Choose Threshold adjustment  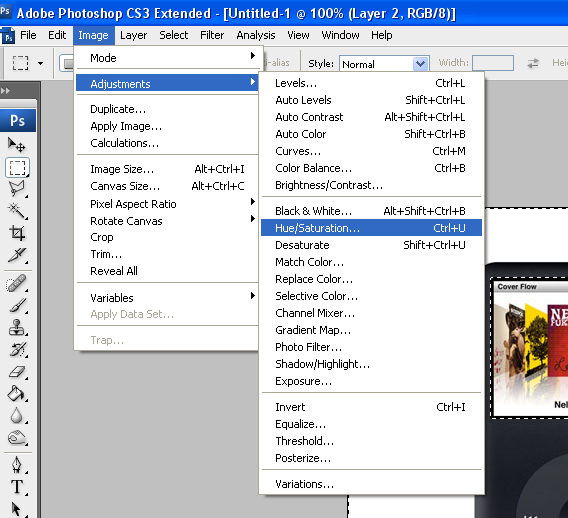pos(371,441)
